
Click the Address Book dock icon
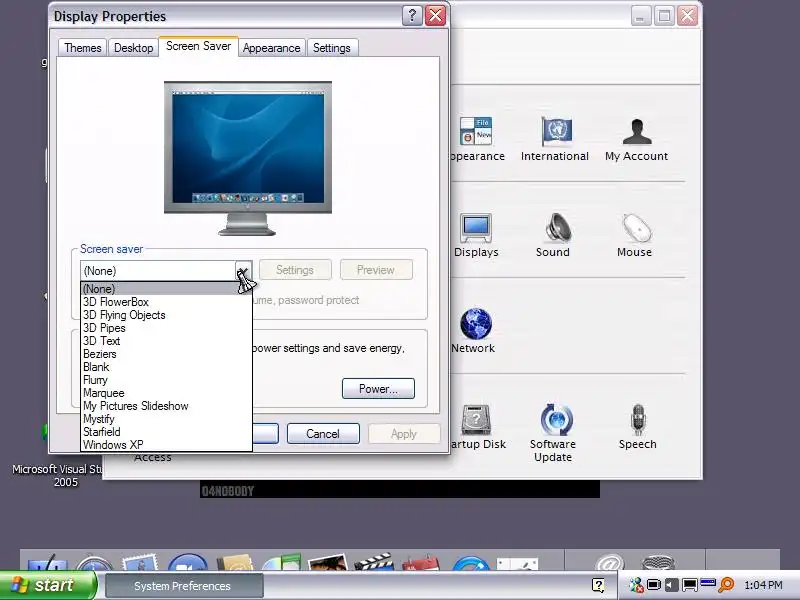pyautogui.click(x=235, y=562)
